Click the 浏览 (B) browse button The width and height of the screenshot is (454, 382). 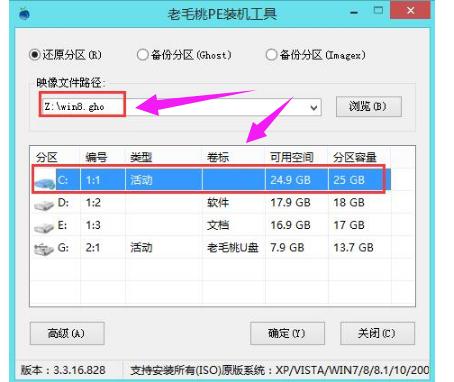coord(369,107)
